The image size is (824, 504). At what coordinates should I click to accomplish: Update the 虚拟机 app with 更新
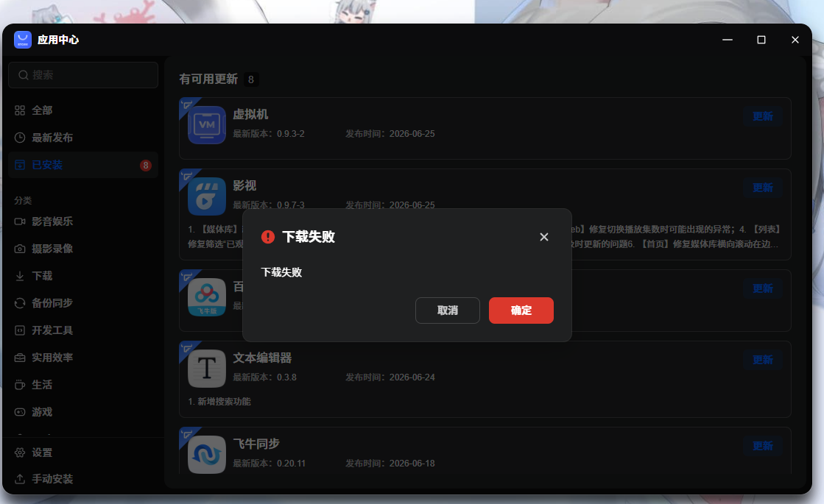763,116
